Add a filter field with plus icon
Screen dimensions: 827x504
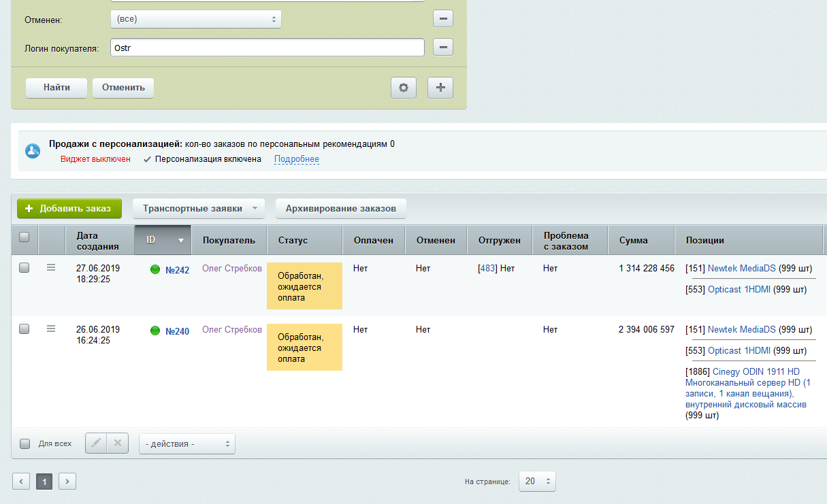tap(440, 88)
